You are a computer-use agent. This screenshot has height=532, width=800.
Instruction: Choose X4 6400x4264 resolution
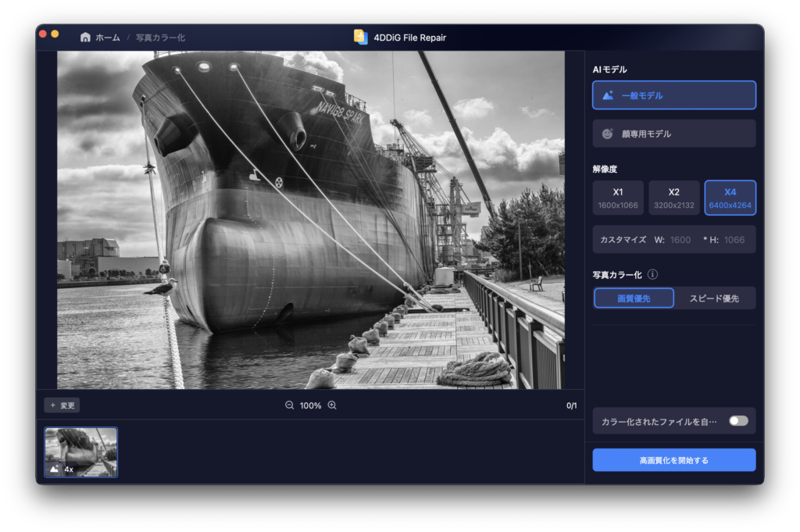click(730, 198)
